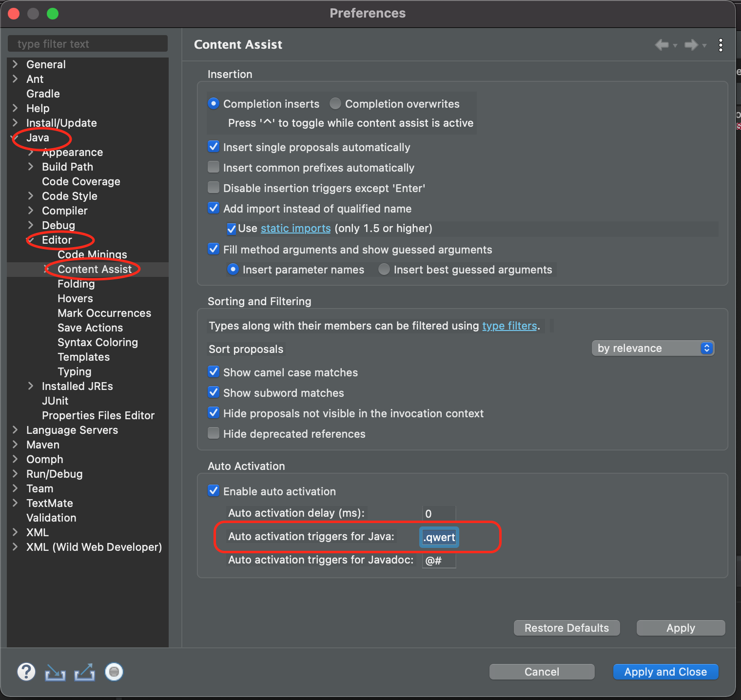Select the Folding preferences page

click(76, 284)
